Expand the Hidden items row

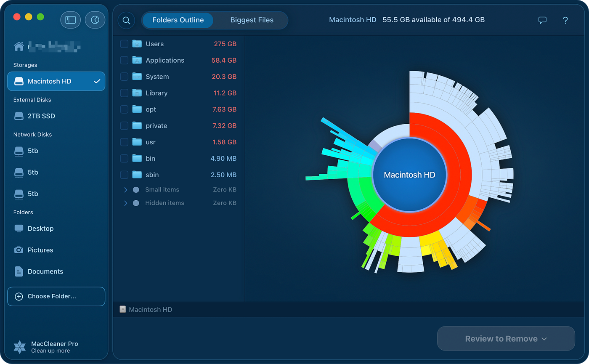click(125, 203)
